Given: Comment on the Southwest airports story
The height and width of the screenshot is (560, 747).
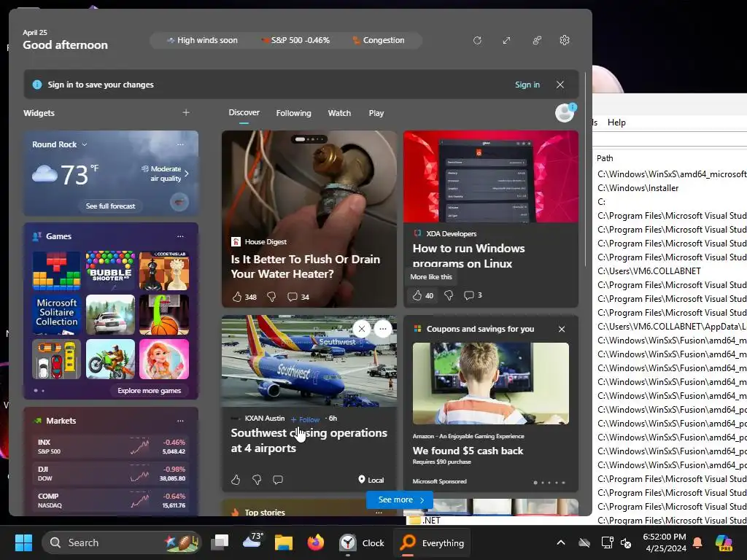Looking at the screenshot, I should tap(278, 480).
